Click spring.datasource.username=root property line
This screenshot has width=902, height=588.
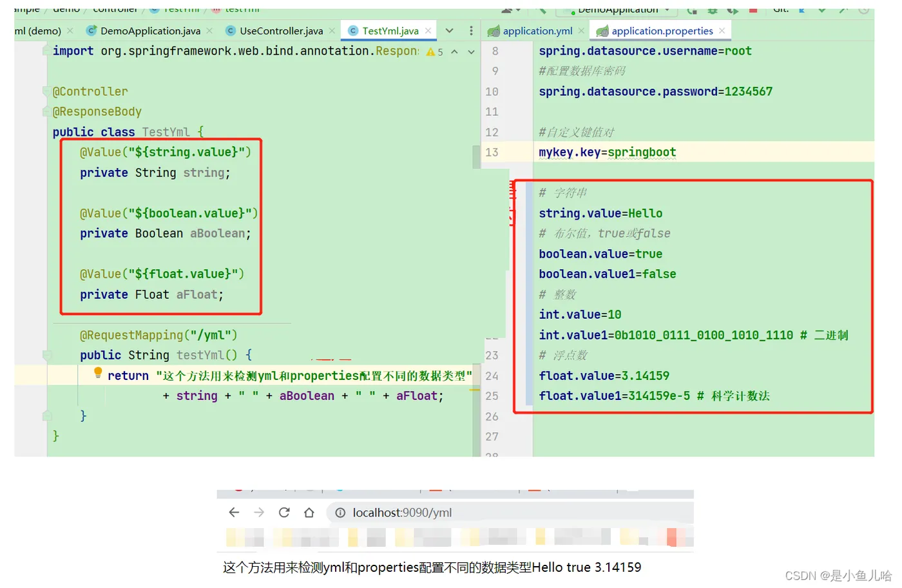pyautogui.click(x=645, y=51)
